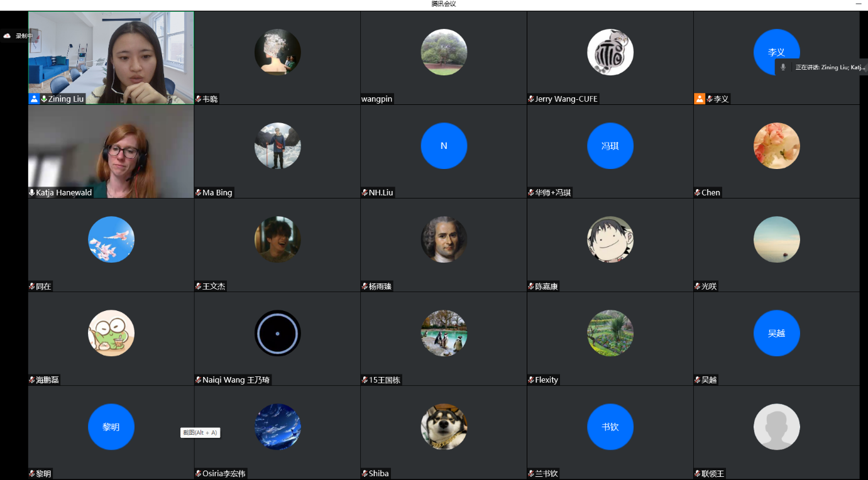This screenshot has width=868, height=480.
Task: Click Katja Hanewald's microphone icon
Action: pyautogui.click(x=32, y=192)
